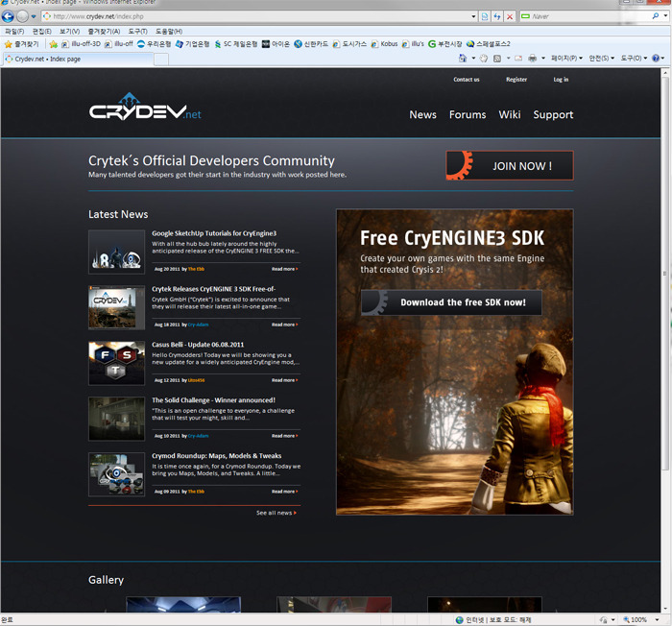Viewport: 672px width, 626px height.
Task: Open the Wiki page
Action: (x=510, y=114)
